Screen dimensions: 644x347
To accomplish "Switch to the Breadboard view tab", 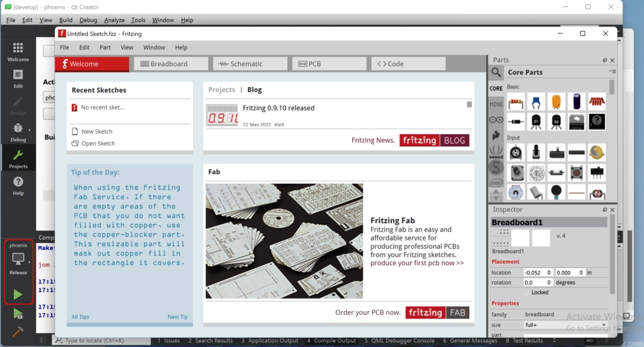I will pyautogui.click(x=171, y=64).
